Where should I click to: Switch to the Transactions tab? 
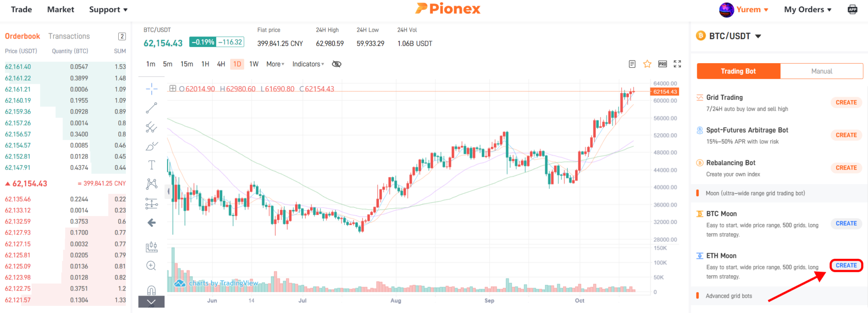pos(69,36)
